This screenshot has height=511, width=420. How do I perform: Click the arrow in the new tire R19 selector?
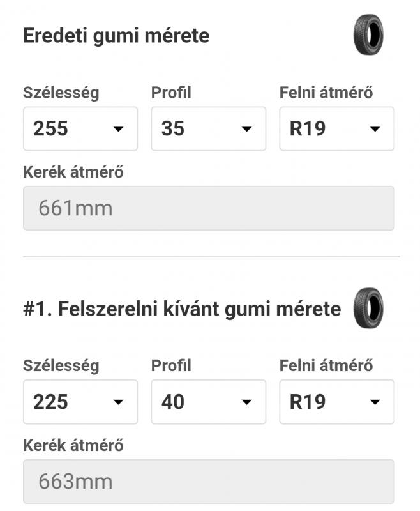pos(375,402)
